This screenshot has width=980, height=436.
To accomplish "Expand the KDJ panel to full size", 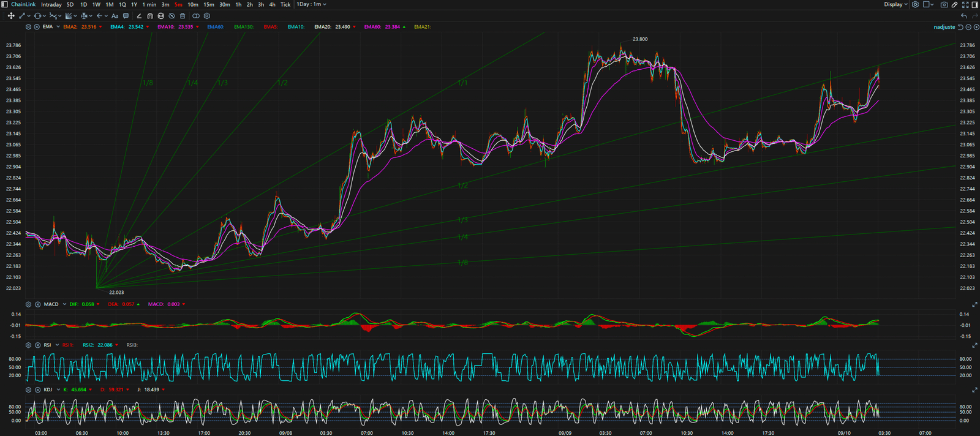I will point(974,389).
